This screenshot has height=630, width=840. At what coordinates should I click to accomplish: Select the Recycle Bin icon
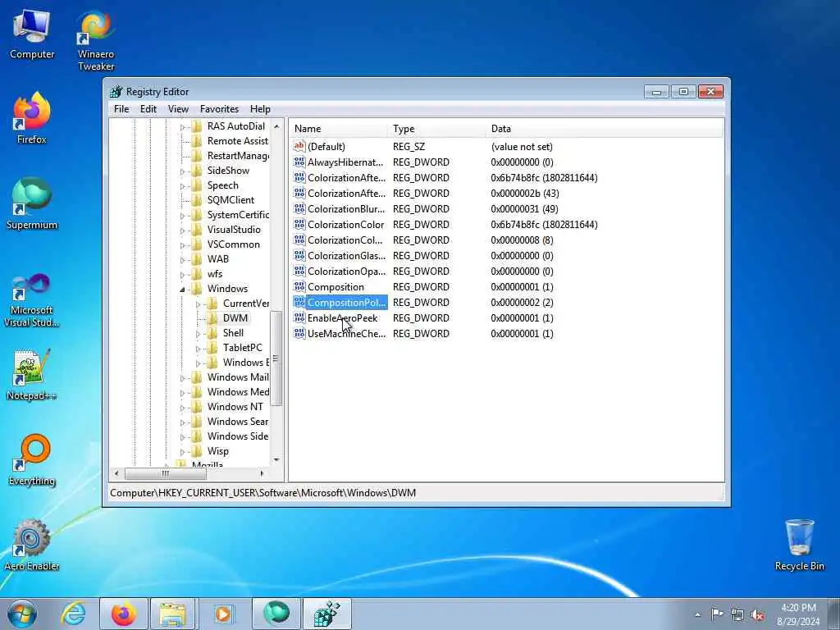point(799,545)
